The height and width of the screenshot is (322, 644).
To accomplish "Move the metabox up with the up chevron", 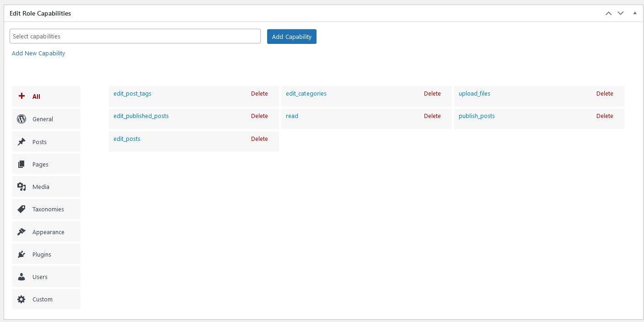I will pos(608,13).
